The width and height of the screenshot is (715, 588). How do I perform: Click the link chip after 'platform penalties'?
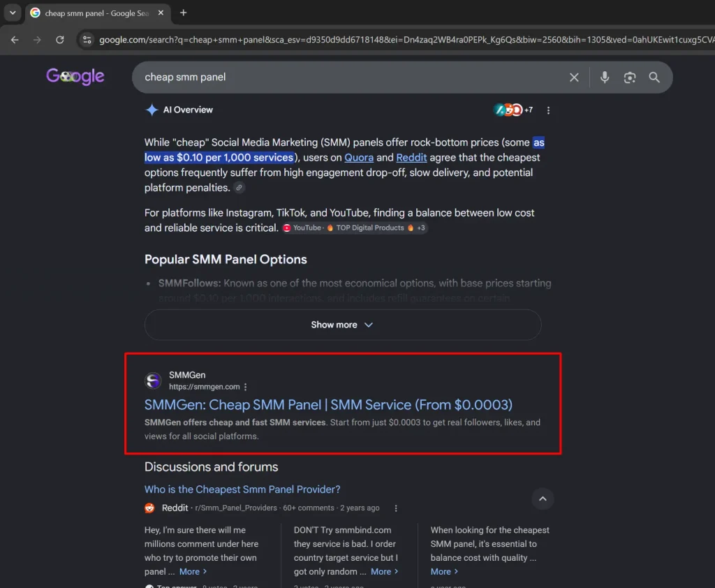coord(239,187)
